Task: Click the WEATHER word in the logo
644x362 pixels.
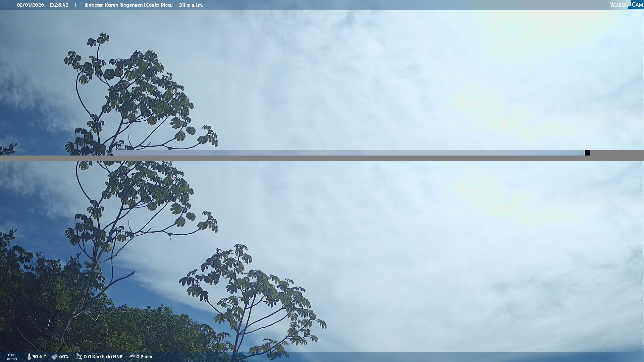Action: [x=618, y=5]
